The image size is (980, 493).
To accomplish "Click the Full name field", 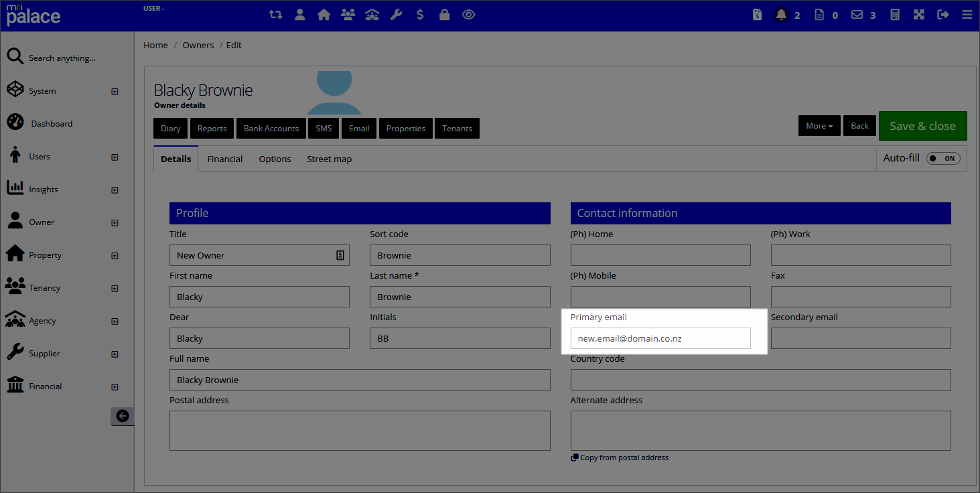I will tap(360, 380).
